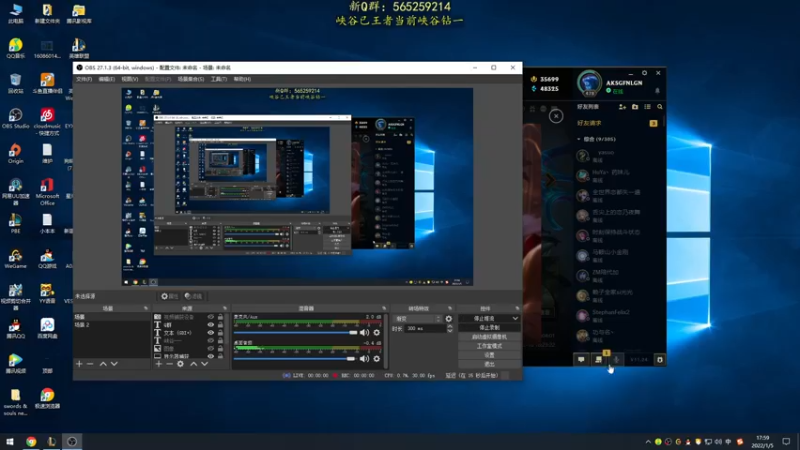
Task: Click the new folder icon in friends list
Action: point(635,107)
